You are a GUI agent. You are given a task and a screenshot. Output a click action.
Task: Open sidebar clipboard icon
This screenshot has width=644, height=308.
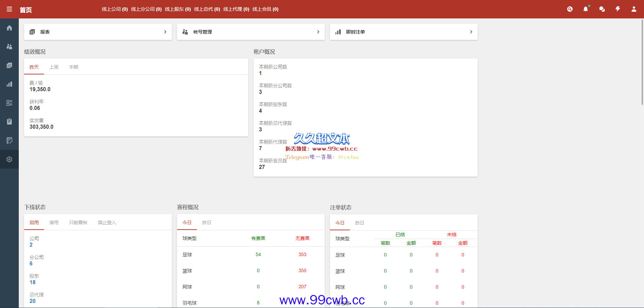(x=9, y=122)
